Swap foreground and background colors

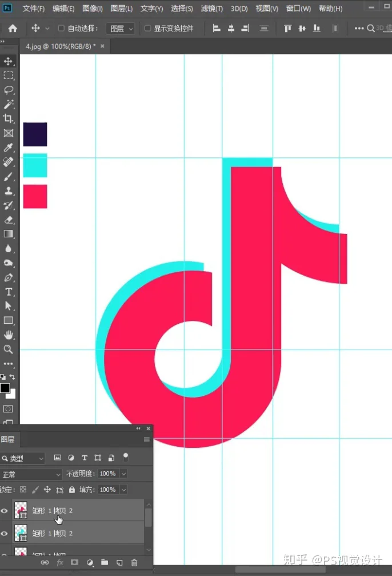click(x=12, y=377)
